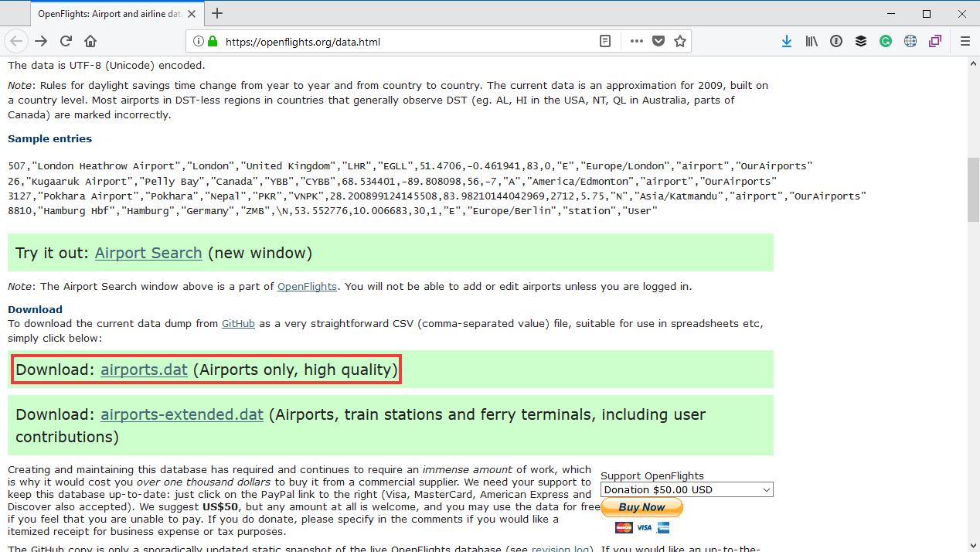Minimize the Firefox window

pyautogui.click(x=890, y=13)
